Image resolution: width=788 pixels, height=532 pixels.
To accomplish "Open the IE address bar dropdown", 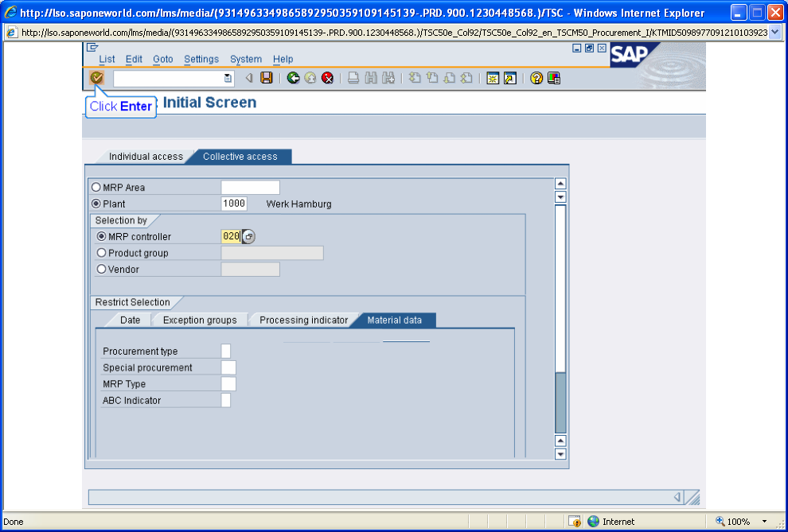I will click(x=774, y=33).
